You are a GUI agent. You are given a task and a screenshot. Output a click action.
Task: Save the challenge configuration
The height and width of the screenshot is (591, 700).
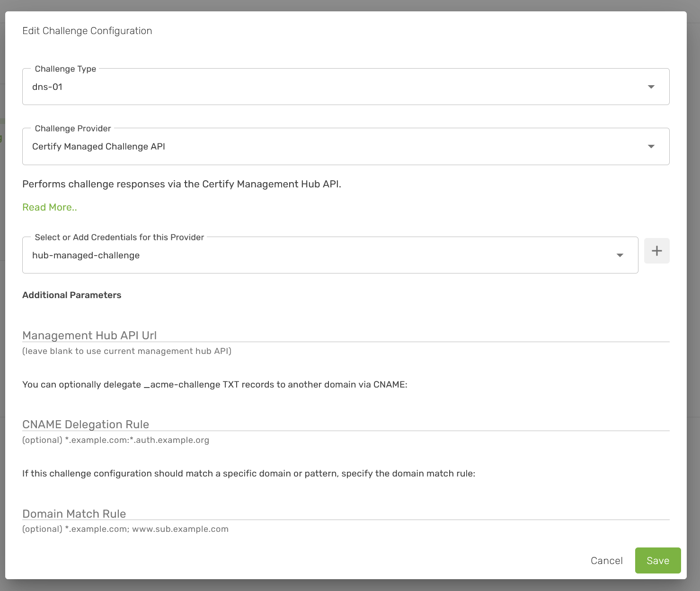tap(657, 561)
